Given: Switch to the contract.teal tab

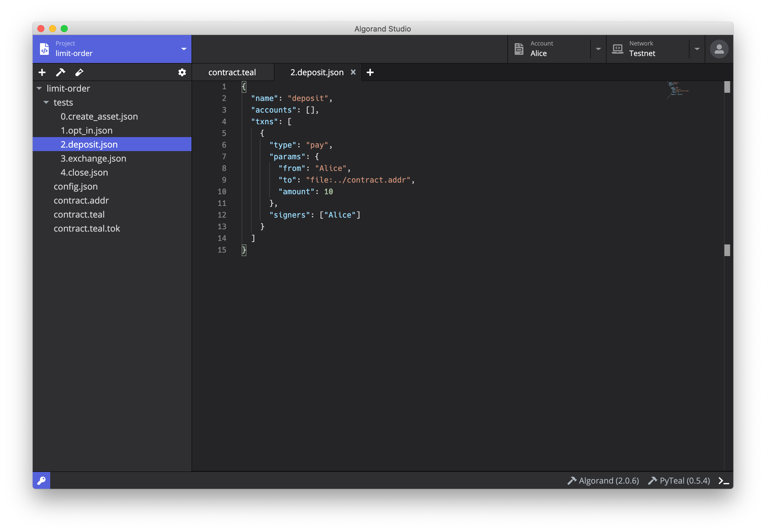Looking at the screenshot, I should click(x=232, y=72).
